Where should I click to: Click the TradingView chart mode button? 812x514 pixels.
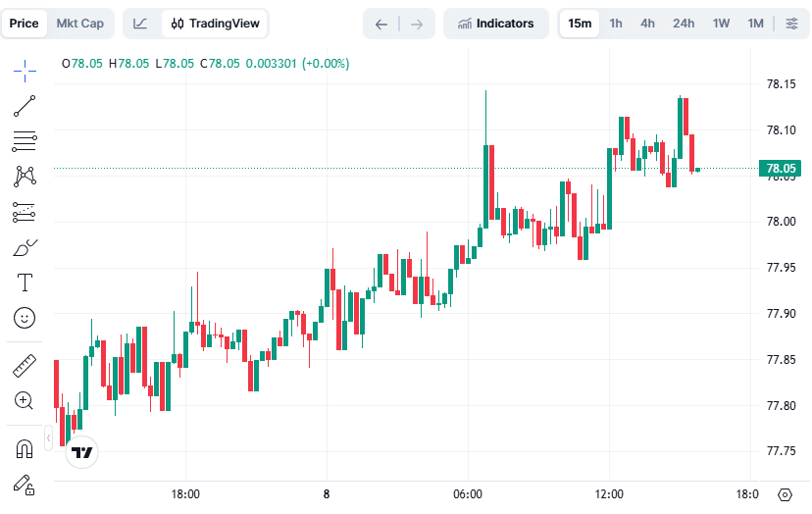tap(215, 24)
